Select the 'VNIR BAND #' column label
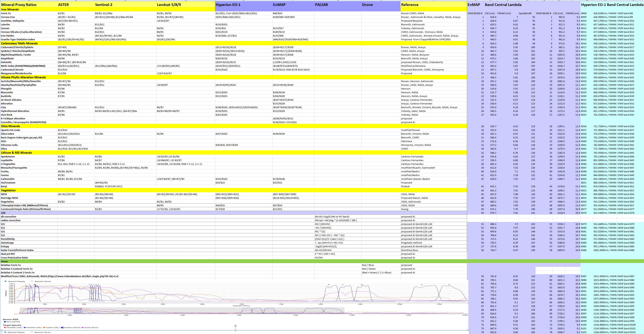The width and height of the screenshot is (644, 334). coord(475,13)
